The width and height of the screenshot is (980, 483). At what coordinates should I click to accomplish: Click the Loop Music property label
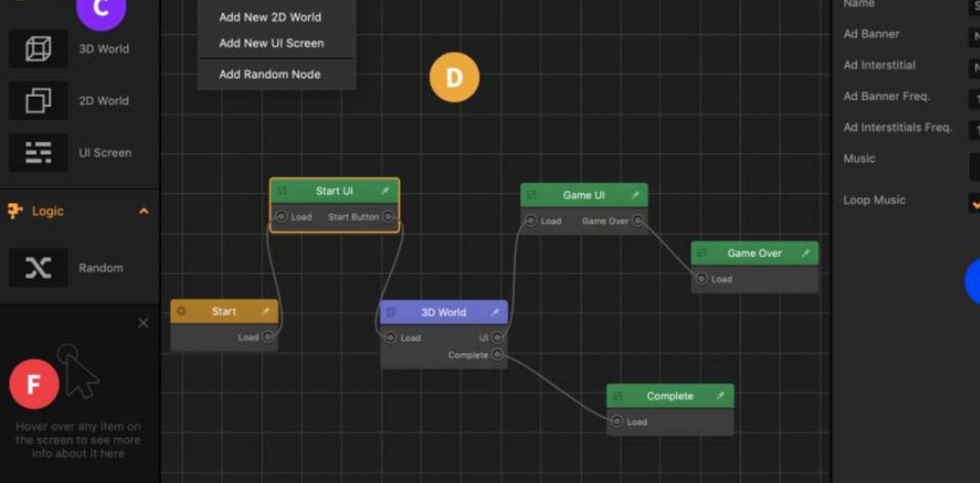tap(874, 200)
